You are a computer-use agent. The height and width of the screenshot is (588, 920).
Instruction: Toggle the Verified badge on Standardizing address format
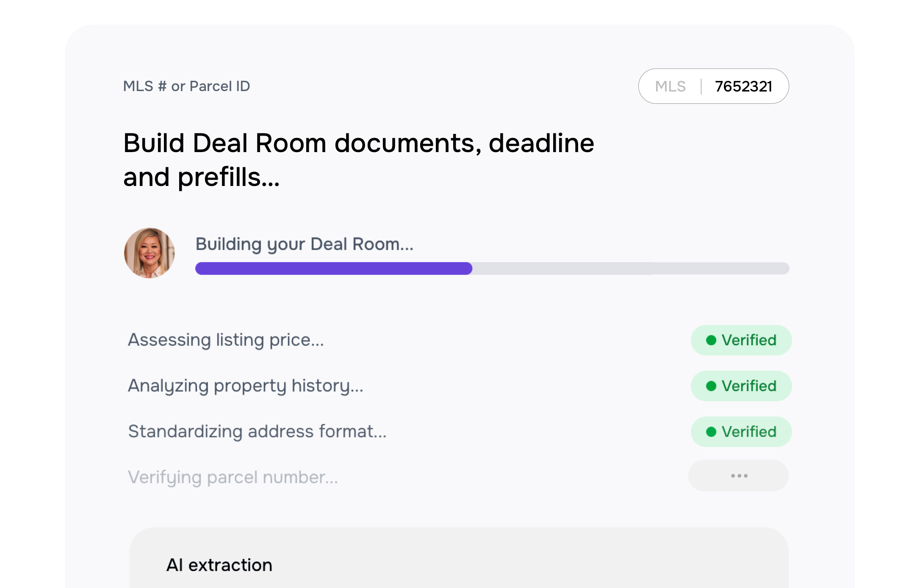pos(741,432)
